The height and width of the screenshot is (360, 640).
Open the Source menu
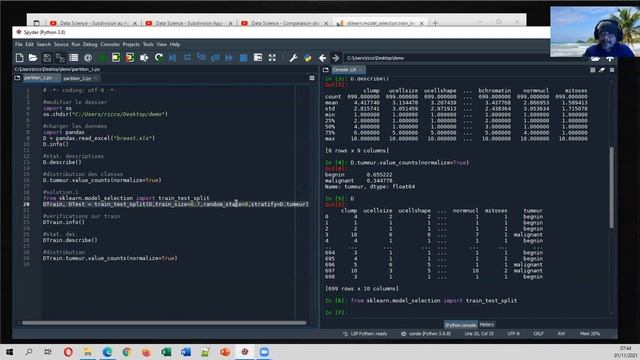coord(61,44)
